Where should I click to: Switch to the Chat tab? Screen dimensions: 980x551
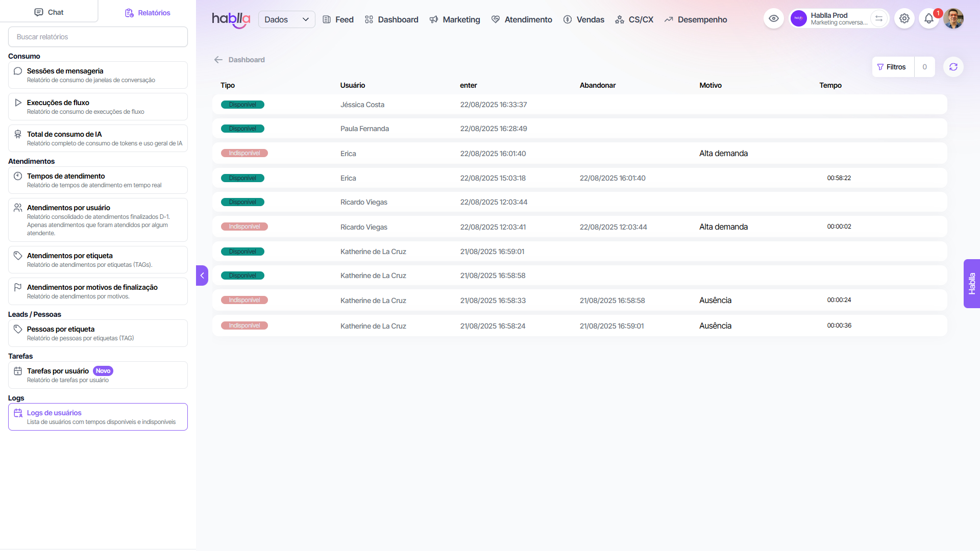point(49,12)
